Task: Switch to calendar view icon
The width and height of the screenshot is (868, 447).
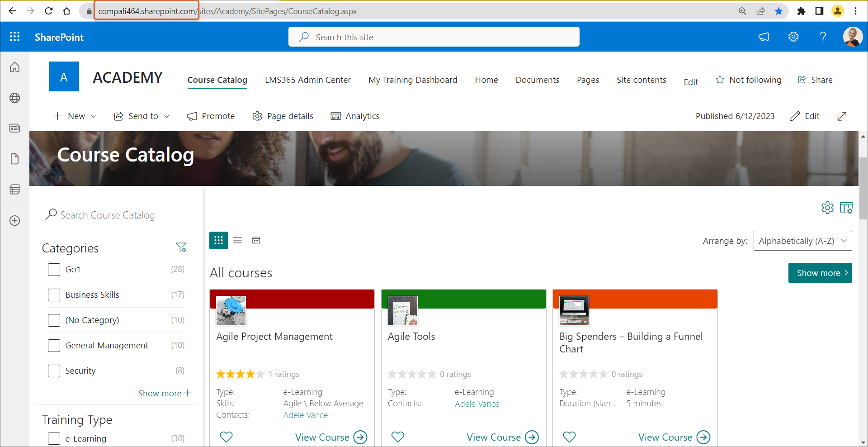Action: [x=256, y=240]
